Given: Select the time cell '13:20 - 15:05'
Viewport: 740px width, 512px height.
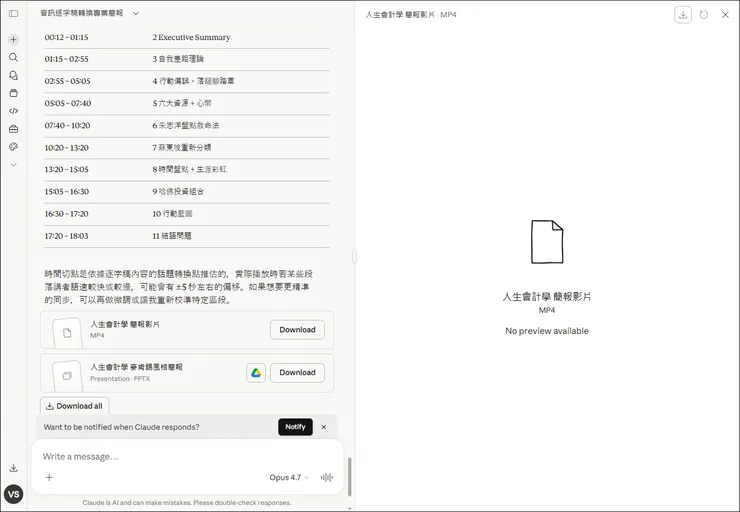Looking at the screenshot, I should point(67,169).
